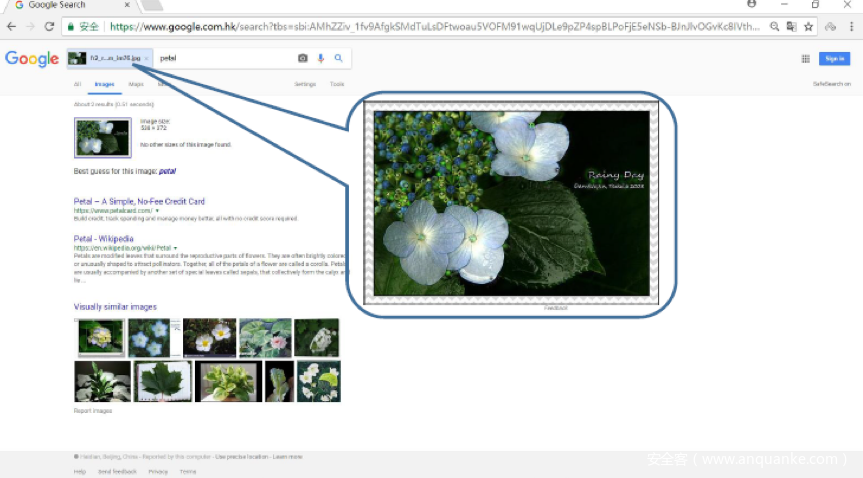Open the Google apps grid
863x478 pixels.
click(805, 59)
